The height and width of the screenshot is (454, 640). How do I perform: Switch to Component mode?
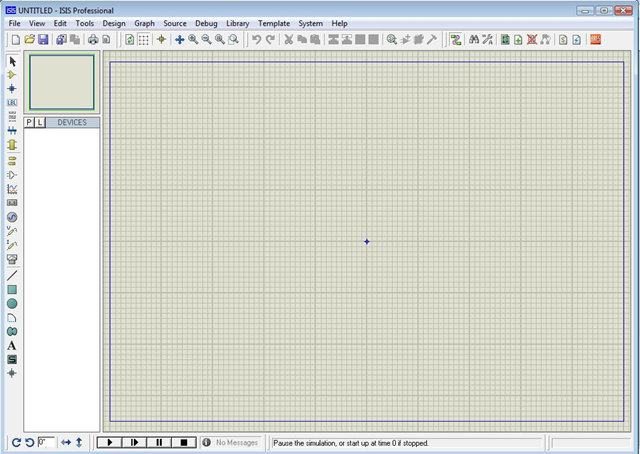point(12,75)
